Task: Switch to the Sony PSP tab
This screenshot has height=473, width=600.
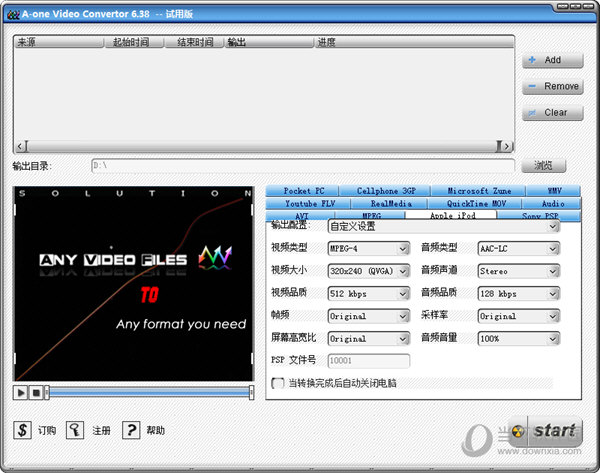Action: 539,215
